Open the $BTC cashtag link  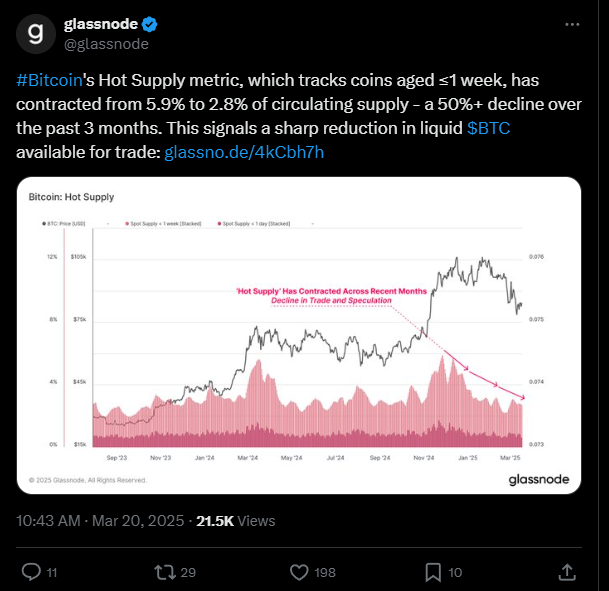(488, 128)
